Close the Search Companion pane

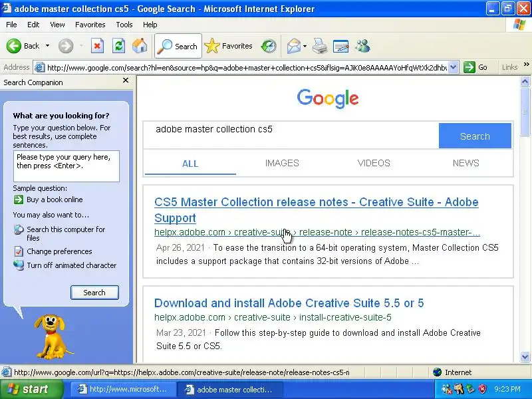pos(126,80)
